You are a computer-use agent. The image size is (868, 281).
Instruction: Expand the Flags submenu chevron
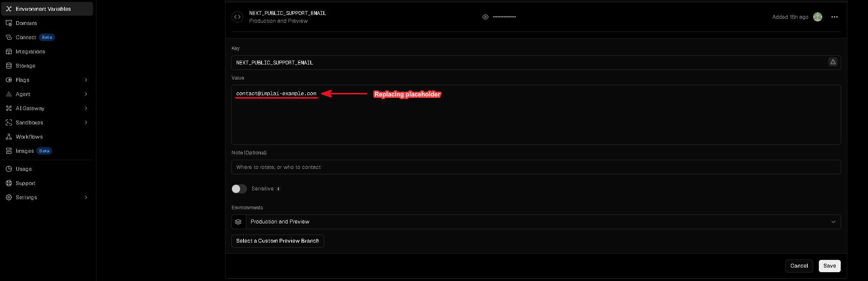point(86,80)
